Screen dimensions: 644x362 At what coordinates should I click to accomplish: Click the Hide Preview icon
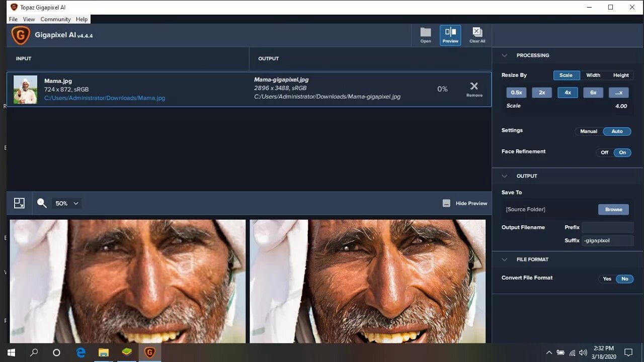click(x=446, y=203)
